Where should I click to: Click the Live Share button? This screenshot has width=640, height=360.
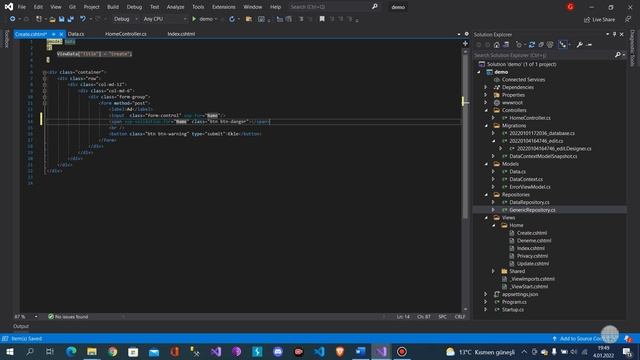coord(599,20)
